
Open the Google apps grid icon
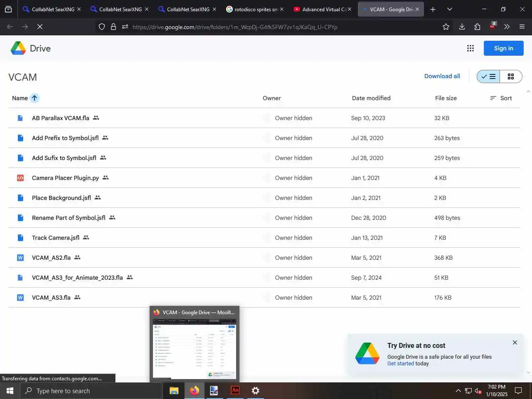[x=470, y=48]
